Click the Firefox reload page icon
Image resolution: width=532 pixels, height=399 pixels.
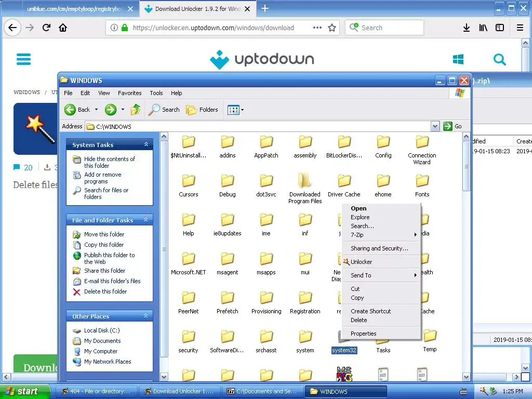(46, 28)
